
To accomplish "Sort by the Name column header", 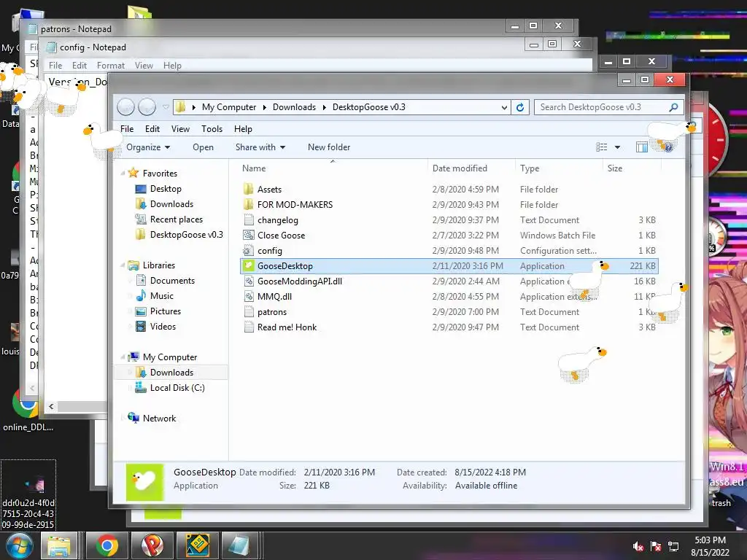I will (333, 168).
